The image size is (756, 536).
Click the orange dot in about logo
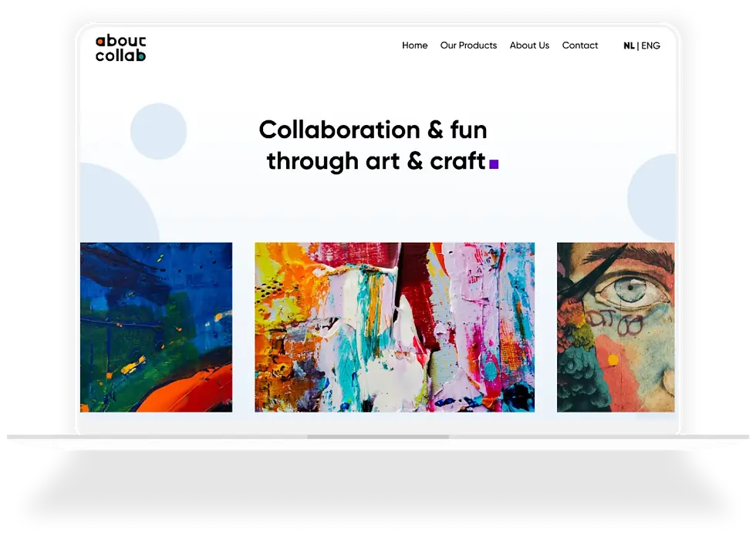coord(100,42)
